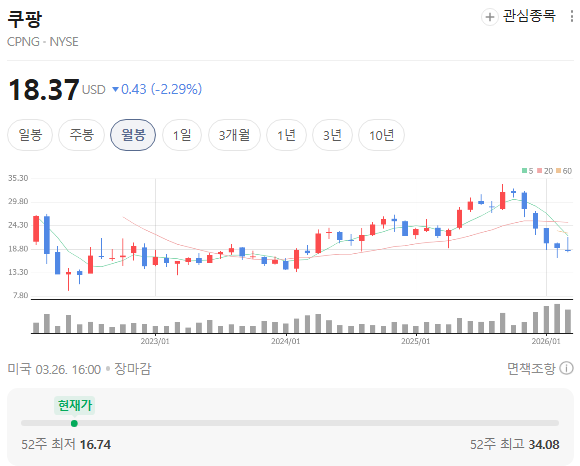Click the pink 20 moving average legend
Viewport: 580px width, 466px height.
coord(545,171)
